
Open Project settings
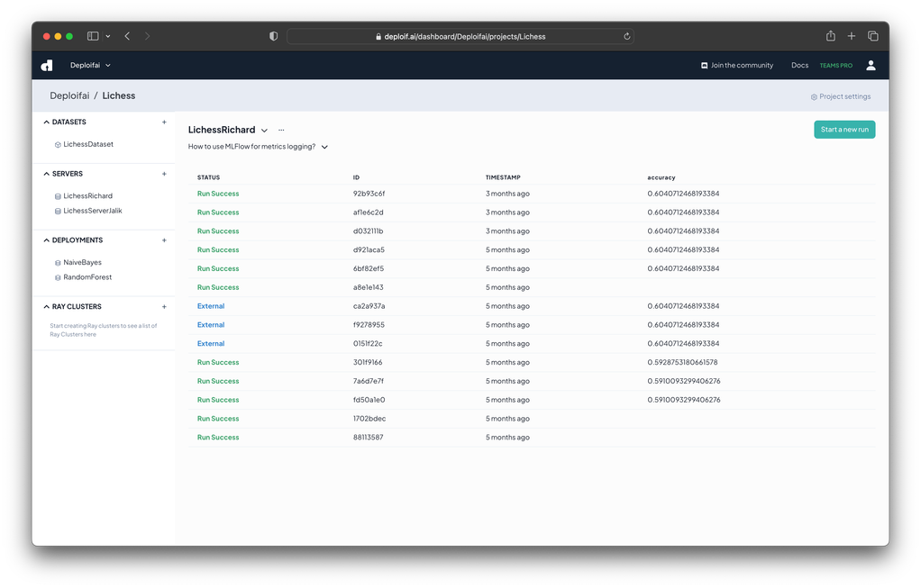click(x=840, y=96)
